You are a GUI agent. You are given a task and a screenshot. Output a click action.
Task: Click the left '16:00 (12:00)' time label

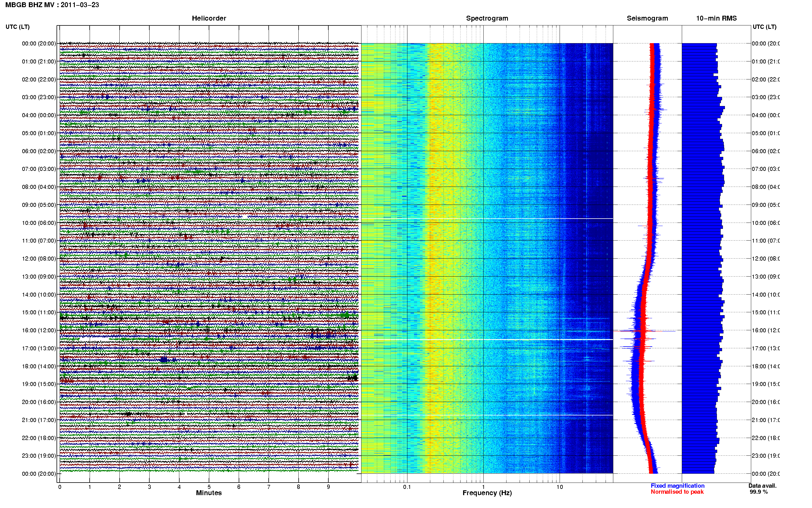tap(39, 330)
